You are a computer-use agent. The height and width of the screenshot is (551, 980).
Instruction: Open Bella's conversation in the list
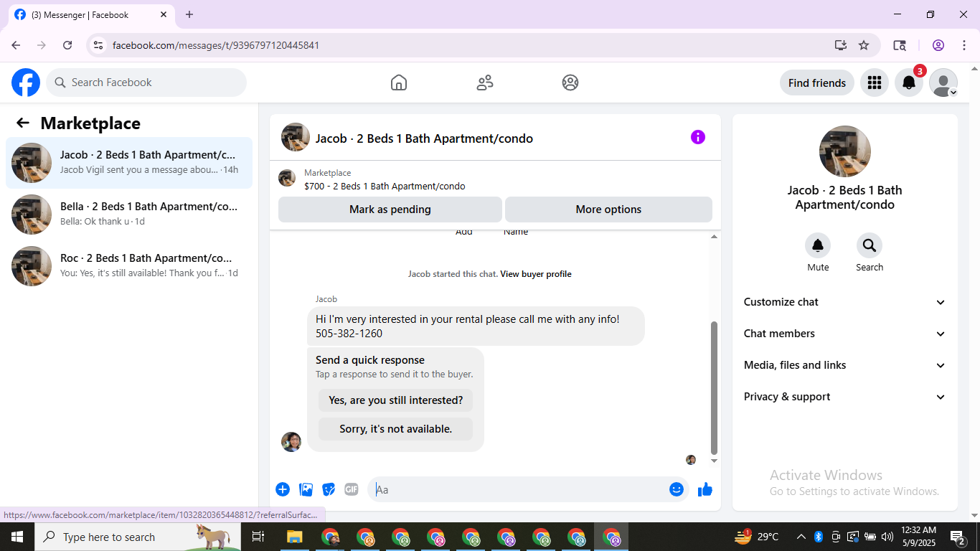point(129,215)
